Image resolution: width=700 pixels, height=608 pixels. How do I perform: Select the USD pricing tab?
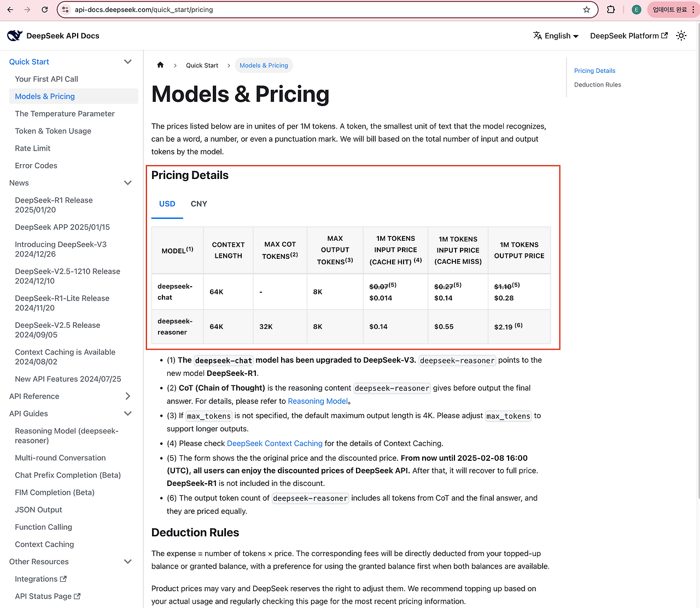[167, 204]
